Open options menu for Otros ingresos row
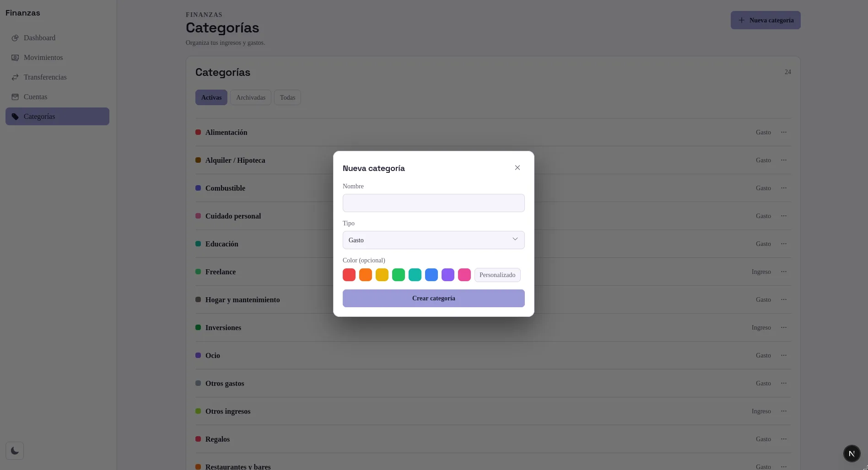Viewport: 868px width, 470px height. (784, 411)
